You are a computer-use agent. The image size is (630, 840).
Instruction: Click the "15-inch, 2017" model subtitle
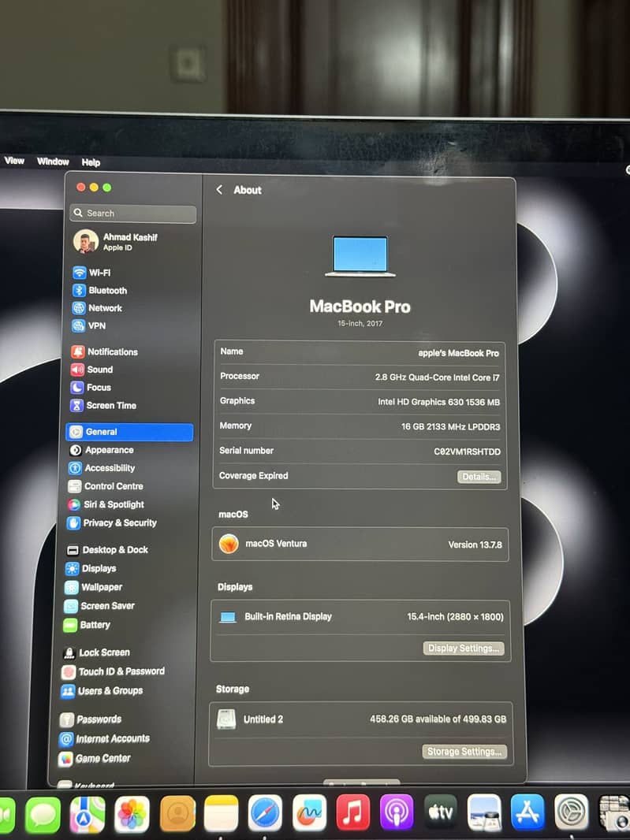tap(360, 324)
